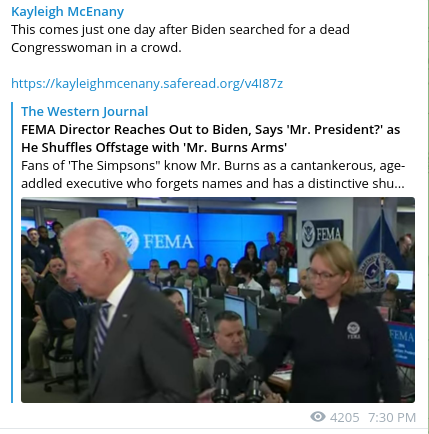Click the message text about Congresswoman
Screen dimensions: 429x434
tap(180, 38)
